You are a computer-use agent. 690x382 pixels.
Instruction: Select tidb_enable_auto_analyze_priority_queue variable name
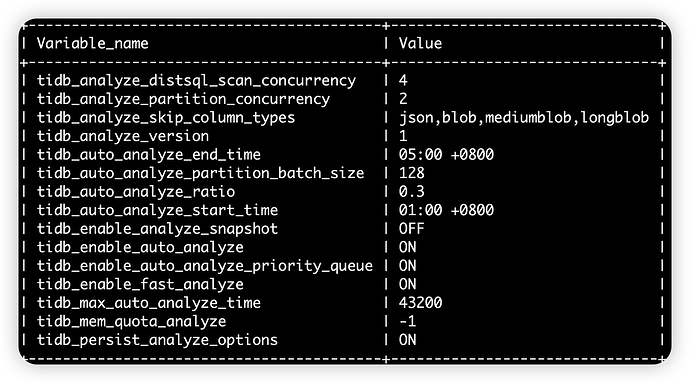tap(205, 266)
